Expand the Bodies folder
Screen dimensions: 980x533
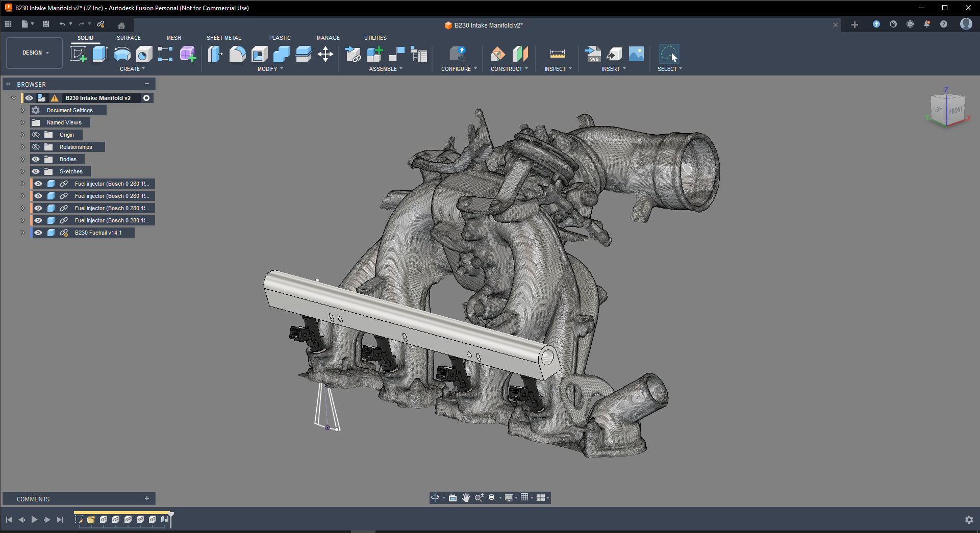tap(23, 159)
